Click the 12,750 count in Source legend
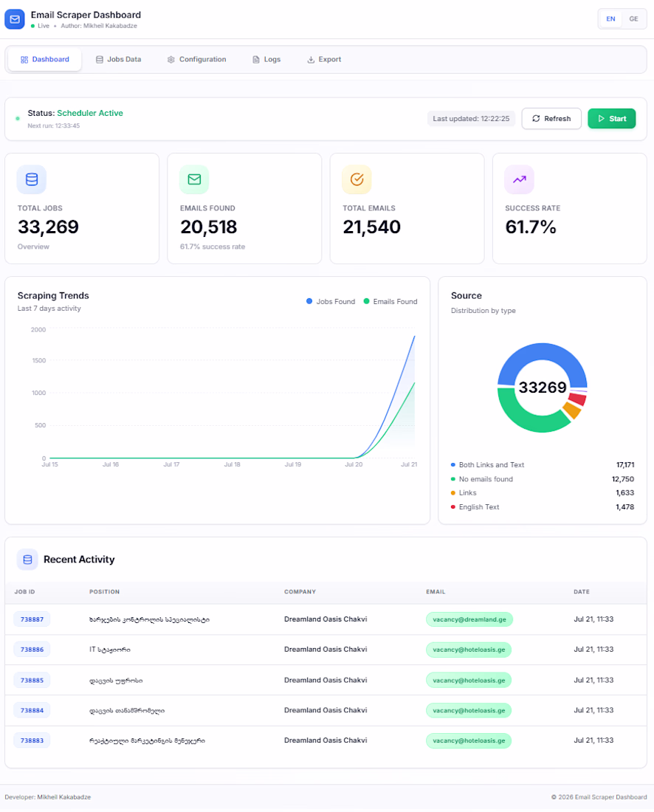 [x=623, y=479]
